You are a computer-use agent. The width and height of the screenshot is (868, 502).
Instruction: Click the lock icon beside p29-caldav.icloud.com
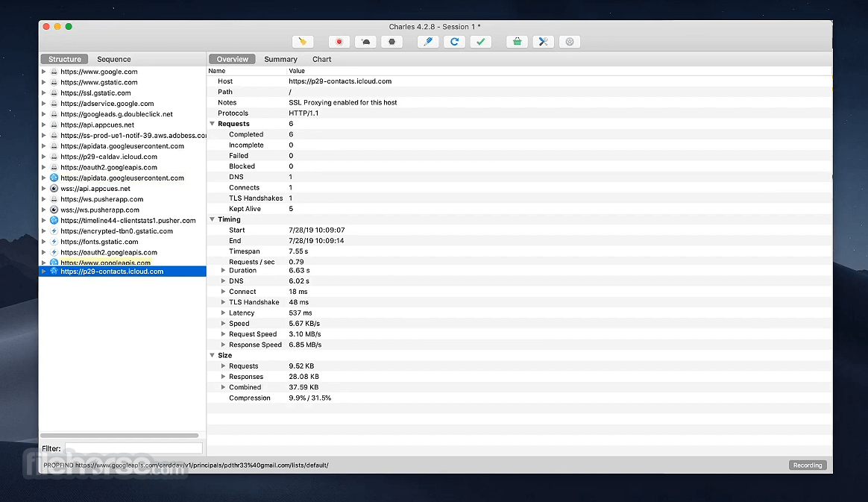[54, 157]
